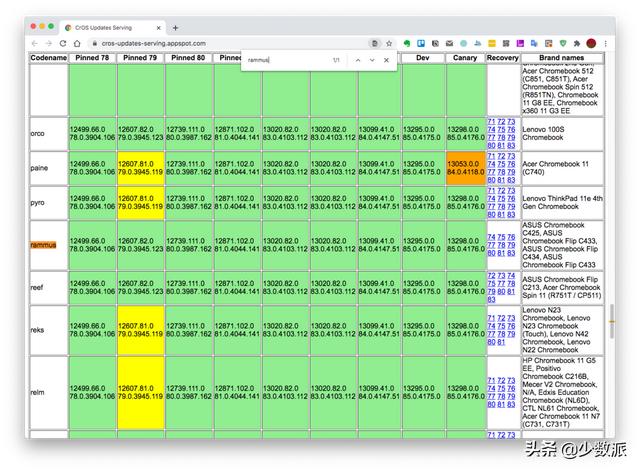Open the Extensions puzzle piece menu
The height and width of the screenshot is (471, 640).
(577, 43)
